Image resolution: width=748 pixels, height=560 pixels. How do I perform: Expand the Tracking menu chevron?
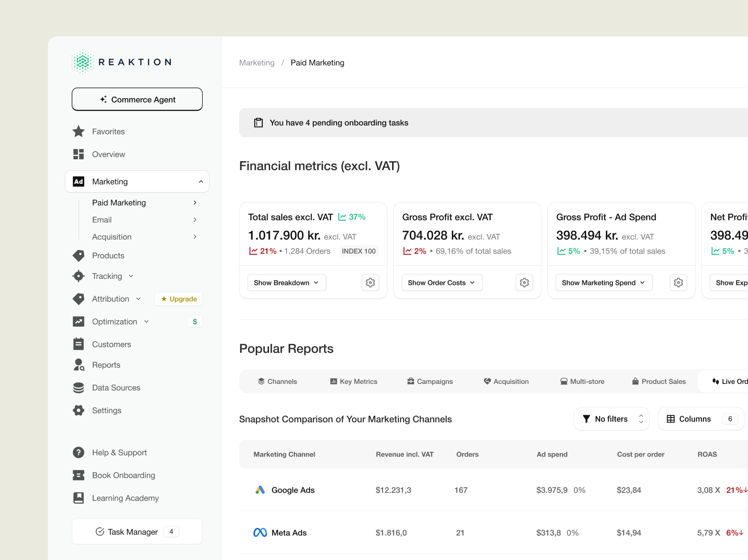(131, 276)
